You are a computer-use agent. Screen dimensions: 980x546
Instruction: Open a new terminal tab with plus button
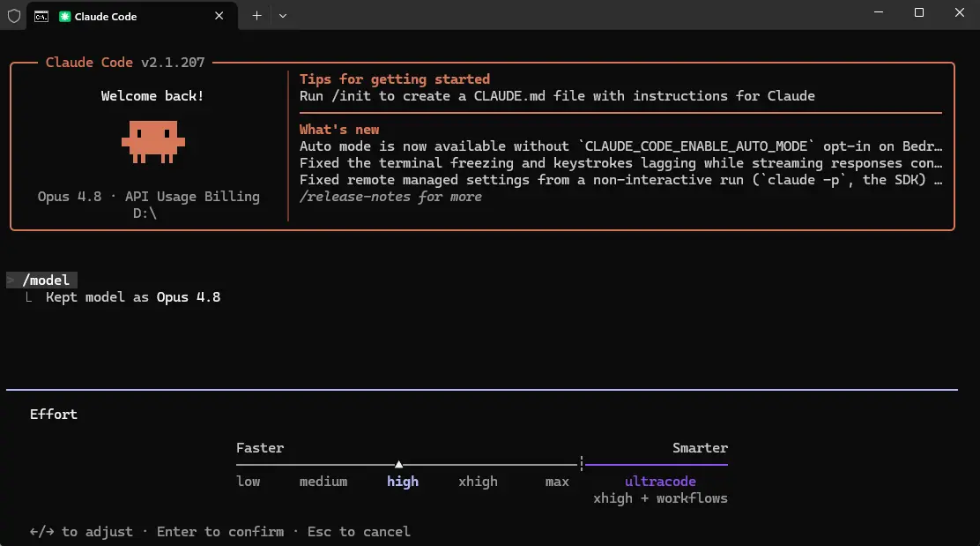[256, 16]
